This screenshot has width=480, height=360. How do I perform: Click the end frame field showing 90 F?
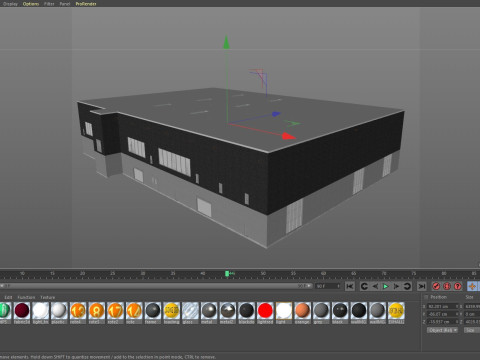point(328,286)
